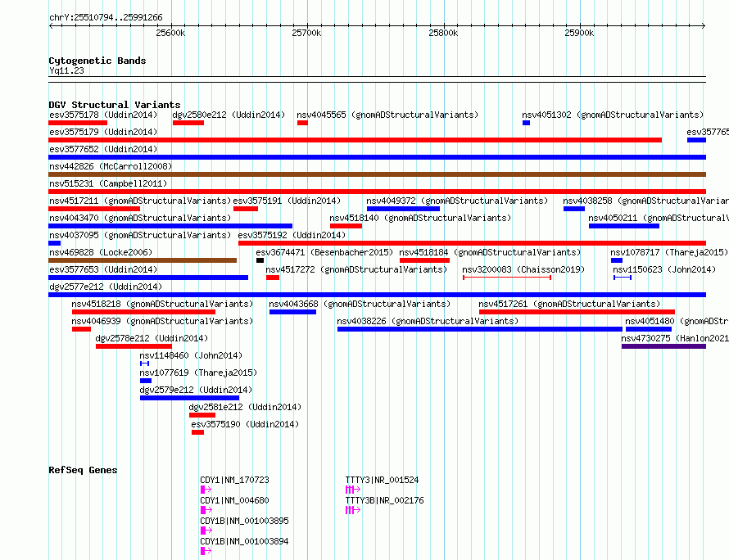Image resolution: width=729 pixels, height=560 pixels.
Task: Click the blue bar of nsv4043470
Action: pyautogui.click(x=170, y=226)
